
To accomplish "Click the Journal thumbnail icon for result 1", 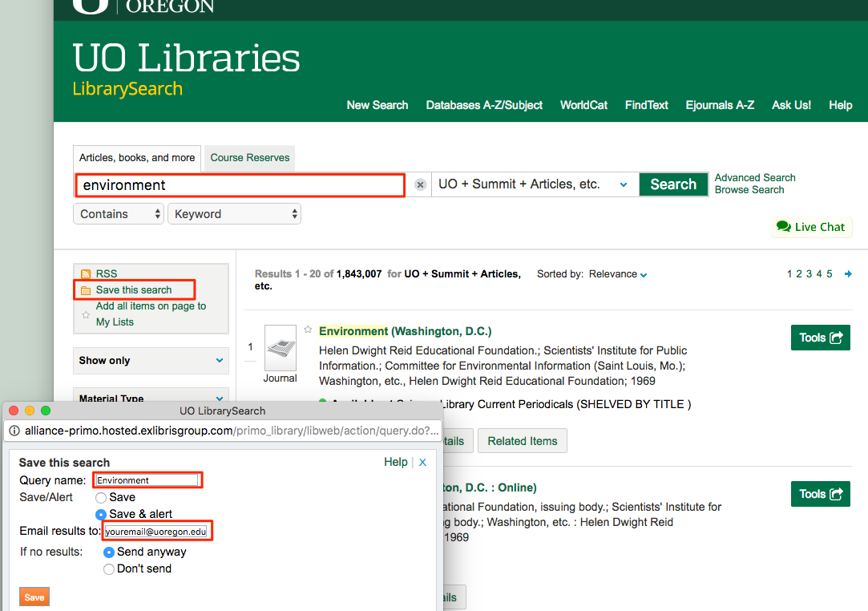I will (281, 348).
